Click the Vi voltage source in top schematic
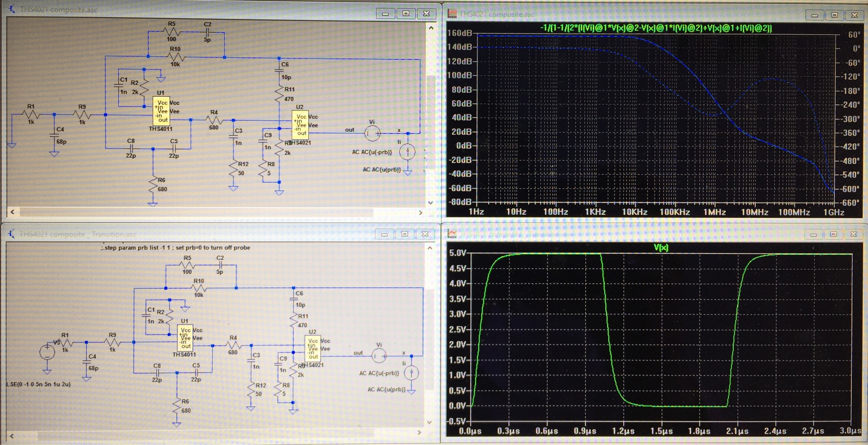Screen dimensions: 868x445 coord(373,133)
